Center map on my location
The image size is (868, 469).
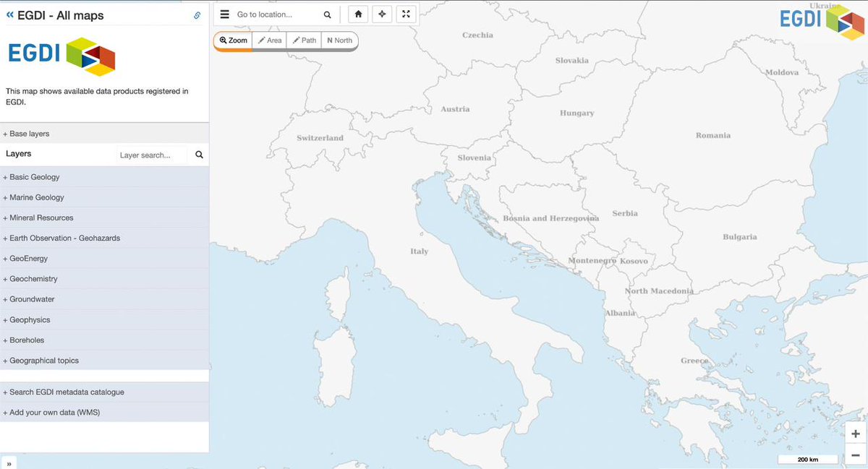pos(382,14)
